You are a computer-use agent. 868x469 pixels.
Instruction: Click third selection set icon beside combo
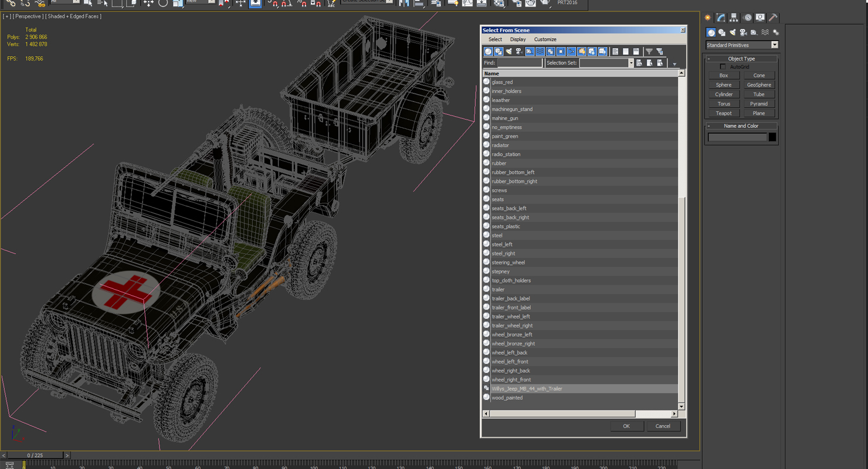pyautogui.click(x=660, y=63)
